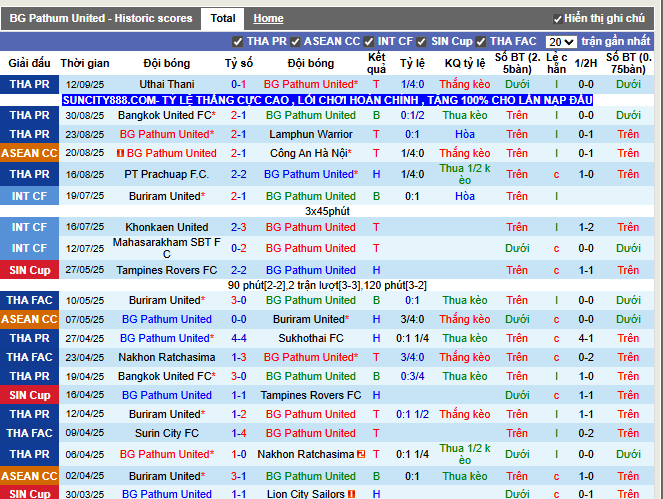Open Lamphun Warrior team link
Viewport: 663px width, 499px height.
click(x=311, y=134)
